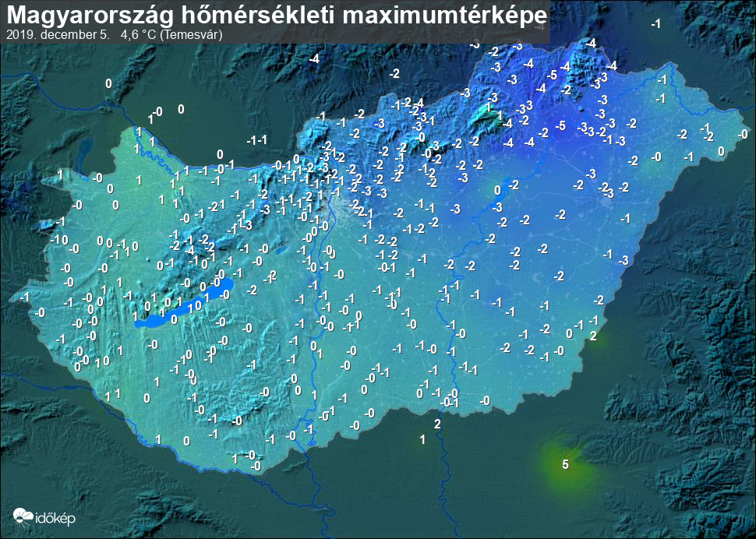The height and width of the screenshot is (539, 756).
Task: Click the large blue Lake Balaton shape
Action: pos(185,304)
